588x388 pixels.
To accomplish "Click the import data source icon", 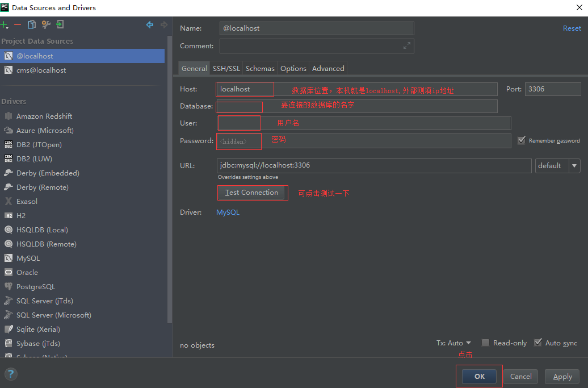I will point(60,25).
